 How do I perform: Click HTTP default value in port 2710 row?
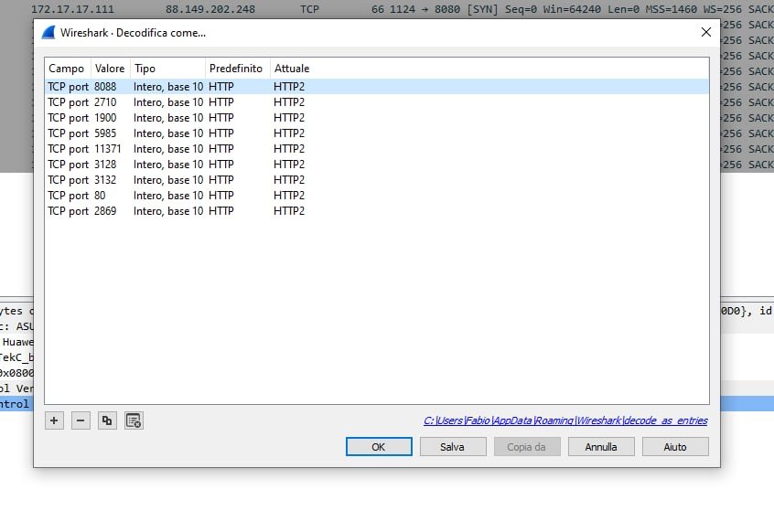point(221,102)
